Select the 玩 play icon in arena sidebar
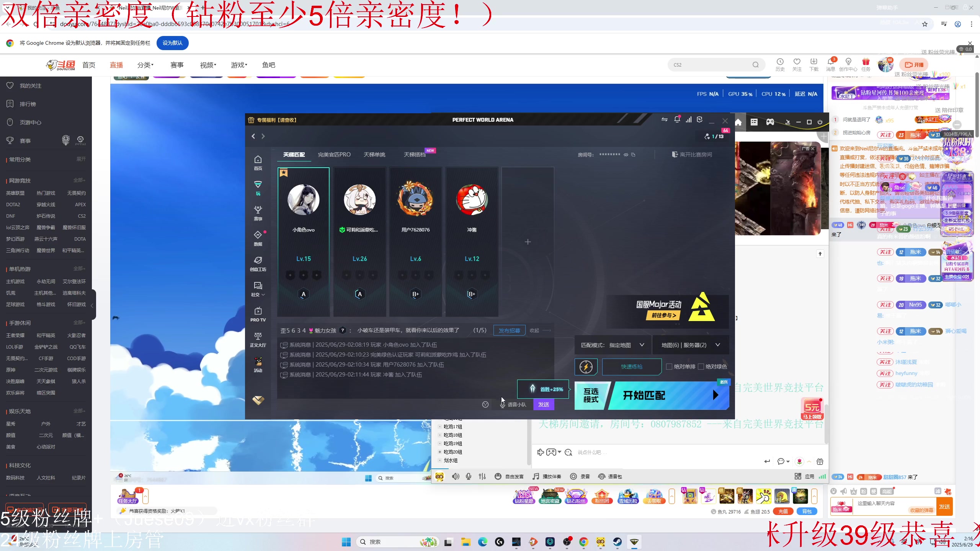The width and height of the screenshot is (980, 551). click(x=258, y=188)
